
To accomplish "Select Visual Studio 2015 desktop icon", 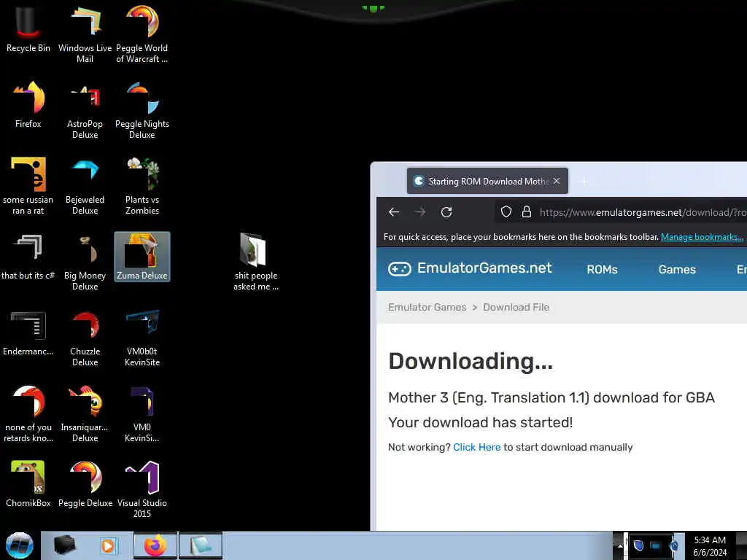I will [142, 489].
